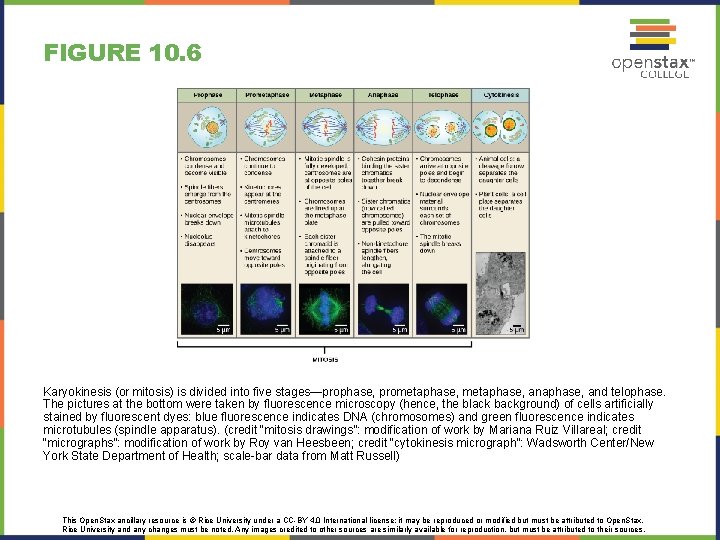Click the FIGURE 10.6 slide title
720x540 pixels.
(x=123, y=53)
